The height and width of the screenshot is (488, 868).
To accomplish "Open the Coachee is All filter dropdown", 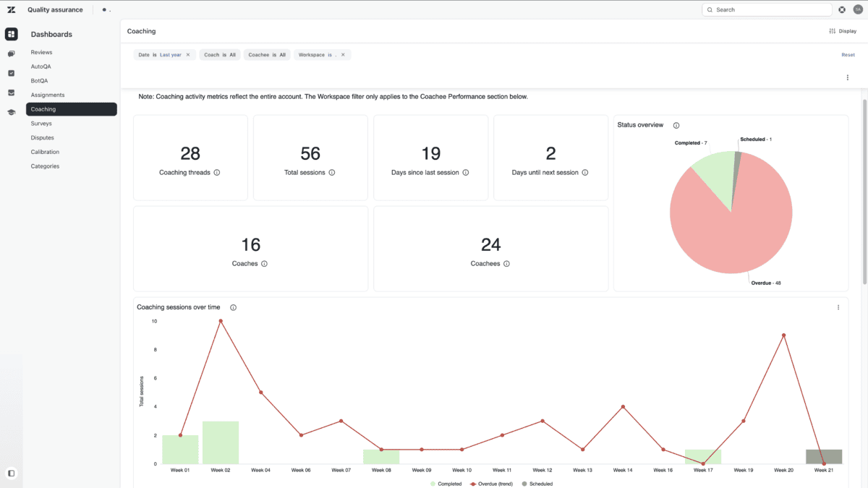I will [x=267, y=55].
